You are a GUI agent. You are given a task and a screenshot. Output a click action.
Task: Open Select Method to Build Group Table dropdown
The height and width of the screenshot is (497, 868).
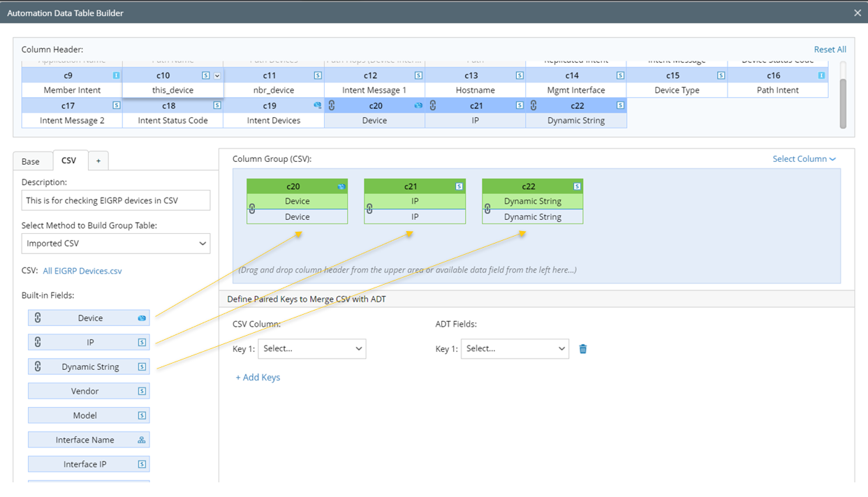point(116,244)
